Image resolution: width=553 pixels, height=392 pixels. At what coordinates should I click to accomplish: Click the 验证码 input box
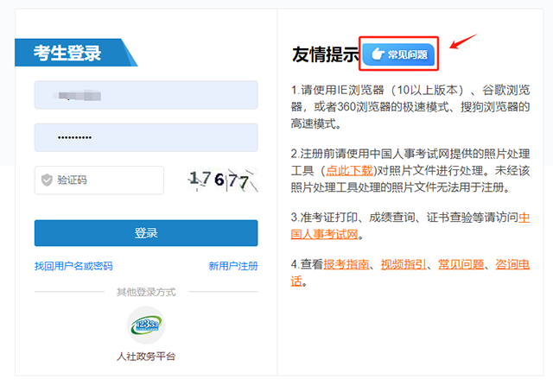click(x=99, y=180)
